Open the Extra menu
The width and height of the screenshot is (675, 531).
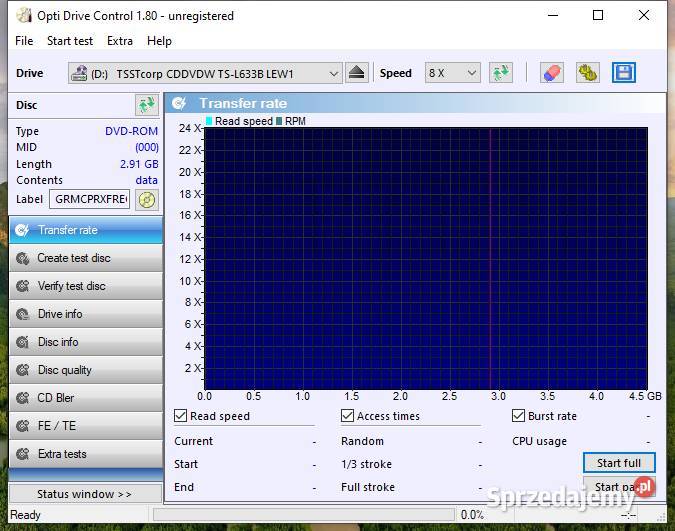[x=120, y=41]
